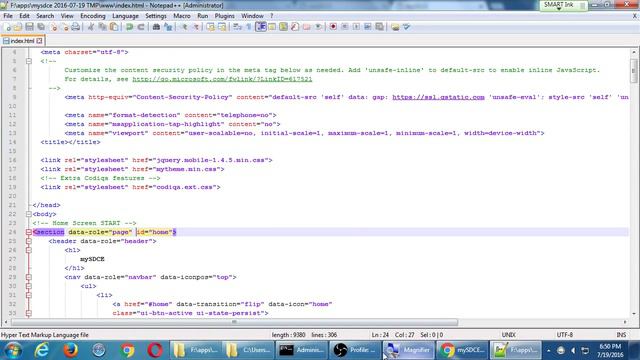Play back recorded macro icon
This screenshot has width=640, height=360.
tap(356, 27)
